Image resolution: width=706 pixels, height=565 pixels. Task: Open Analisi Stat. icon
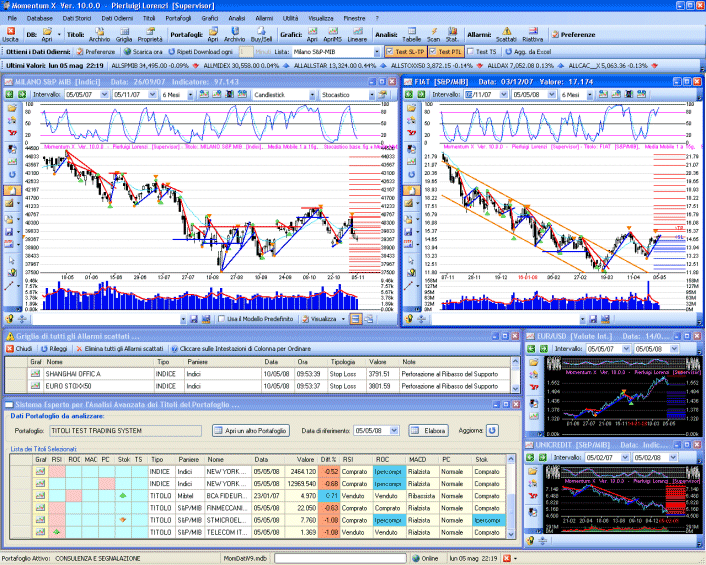tap(452, 34)
